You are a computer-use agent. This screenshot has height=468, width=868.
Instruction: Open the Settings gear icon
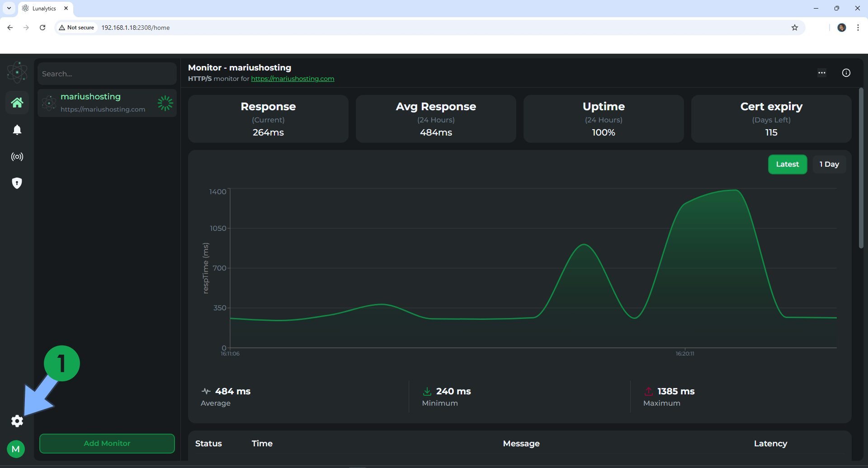click(17, 421)
